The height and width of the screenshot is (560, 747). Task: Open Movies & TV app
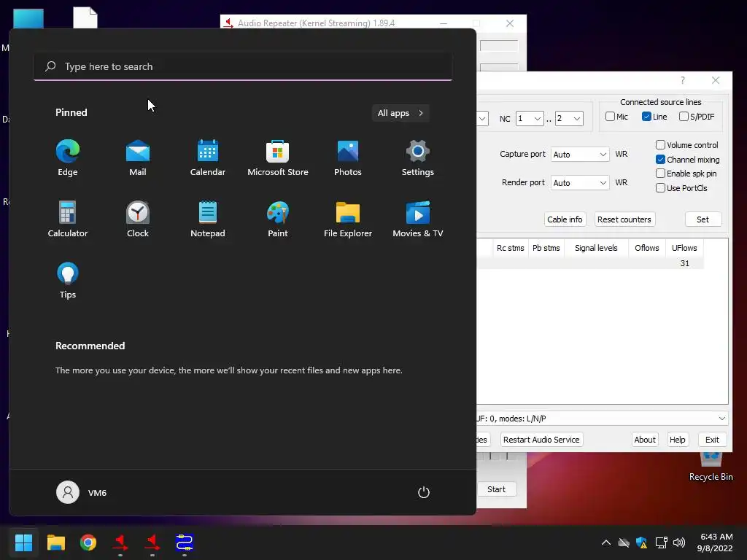pyautogui.click(x=418, y=219)
